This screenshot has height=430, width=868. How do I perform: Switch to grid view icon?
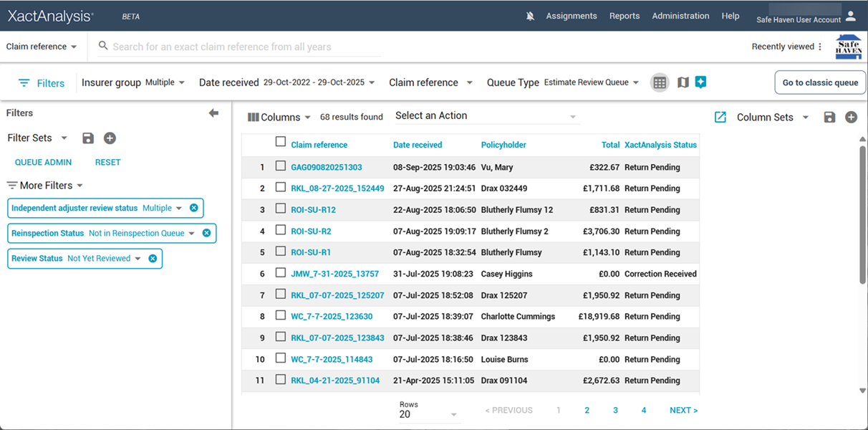click(660, 82)
